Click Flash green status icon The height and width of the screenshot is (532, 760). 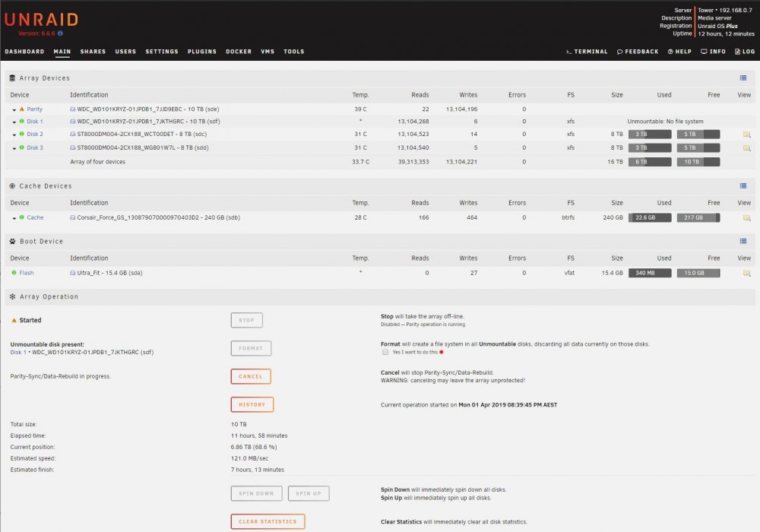(14, 273)
